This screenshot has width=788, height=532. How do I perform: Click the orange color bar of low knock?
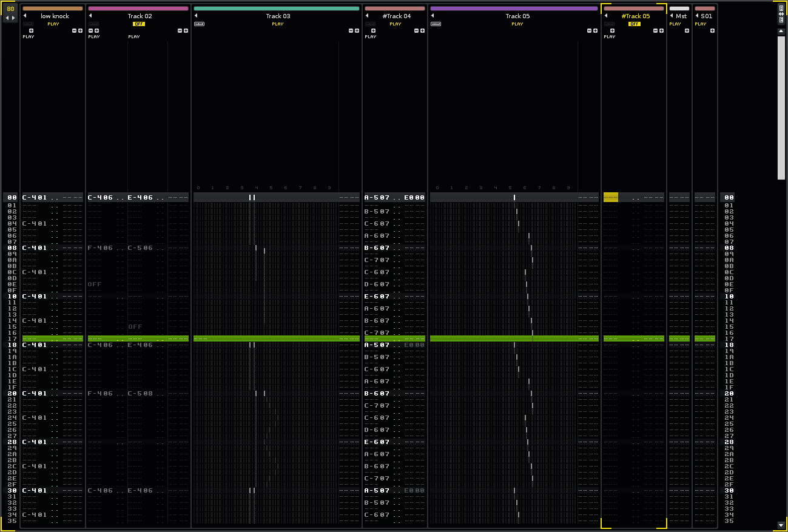(53, 8)
